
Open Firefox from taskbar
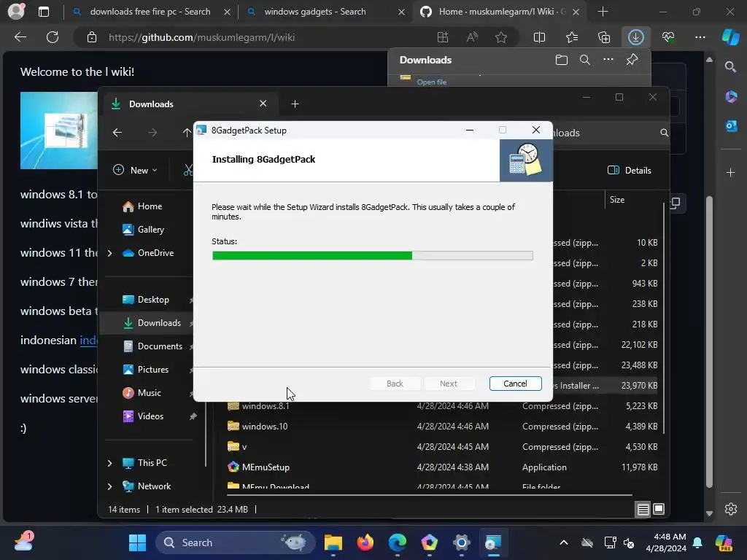365,542
